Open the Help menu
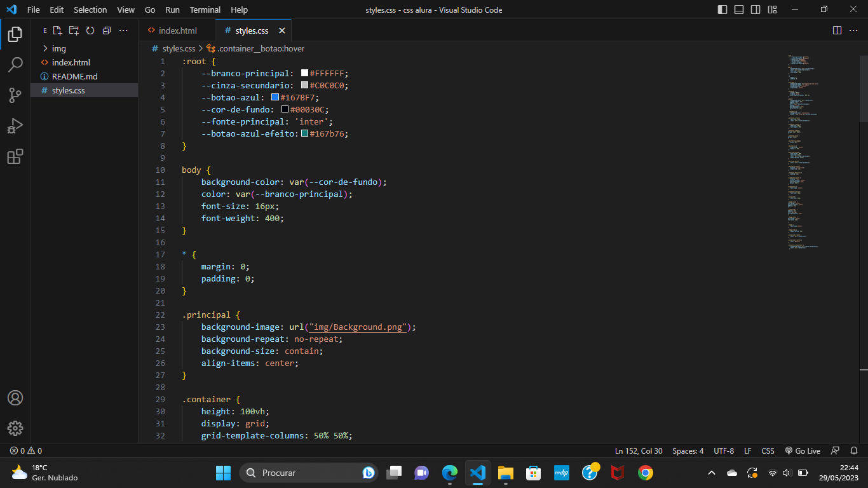 click(240, 10)
